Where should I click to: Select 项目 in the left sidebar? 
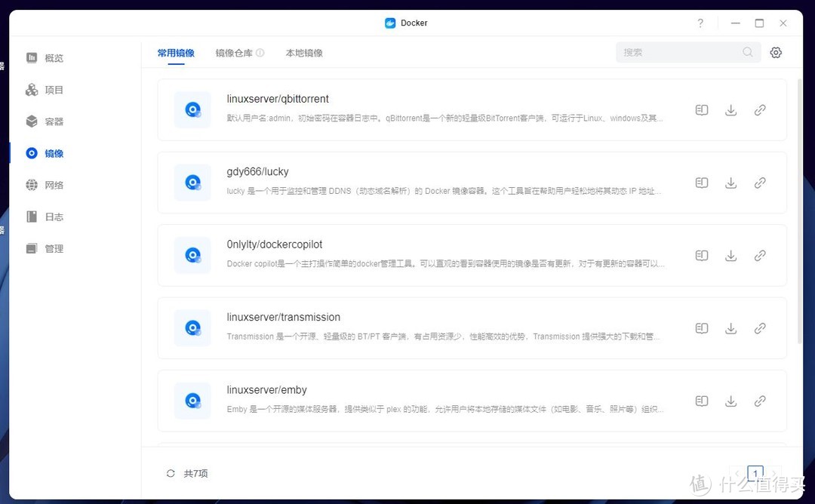(x=53, y=89)
